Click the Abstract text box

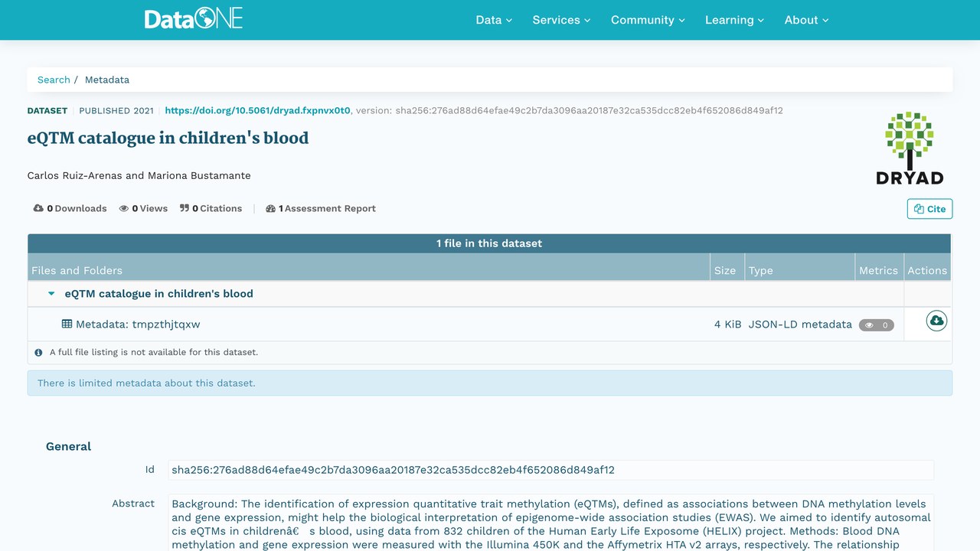(550, 523)
